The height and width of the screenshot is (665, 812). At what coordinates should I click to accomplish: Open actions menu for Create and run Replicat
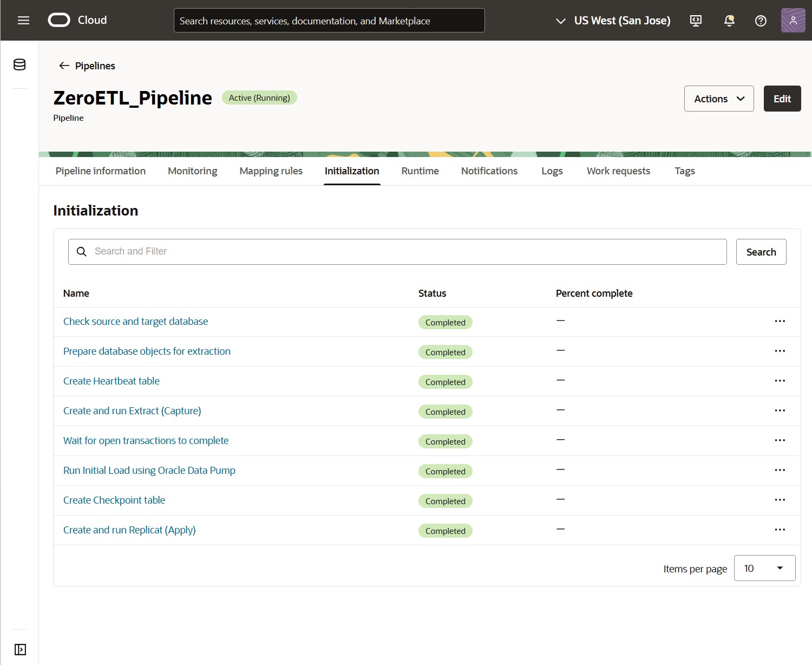click(x=780, y=530)
